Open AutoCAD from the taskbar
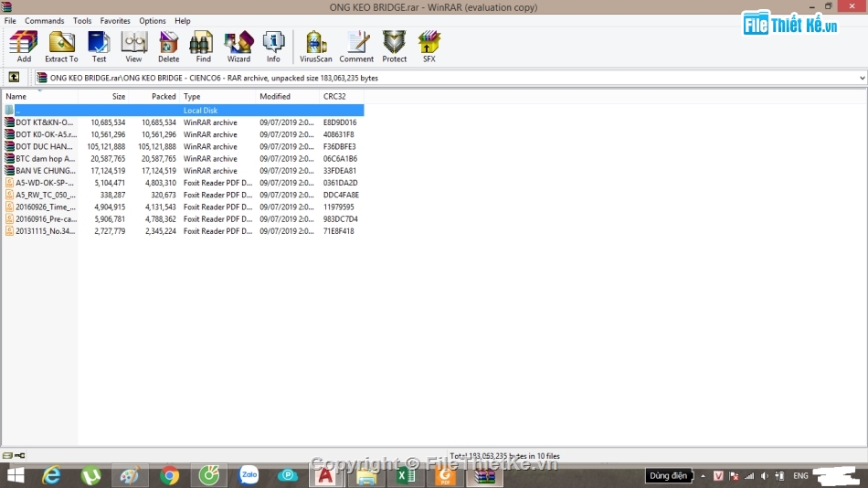The width and height of the screenshot is (868, 488). pyautogui.click(x=326, y=476)
